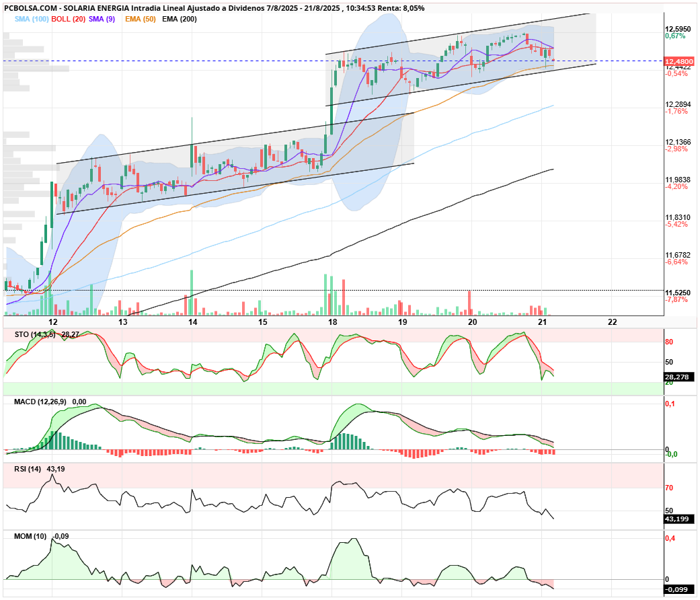The image size is (700, 600).
Task: Click the 11,8310 price axis label
Action: pos(678,217)
